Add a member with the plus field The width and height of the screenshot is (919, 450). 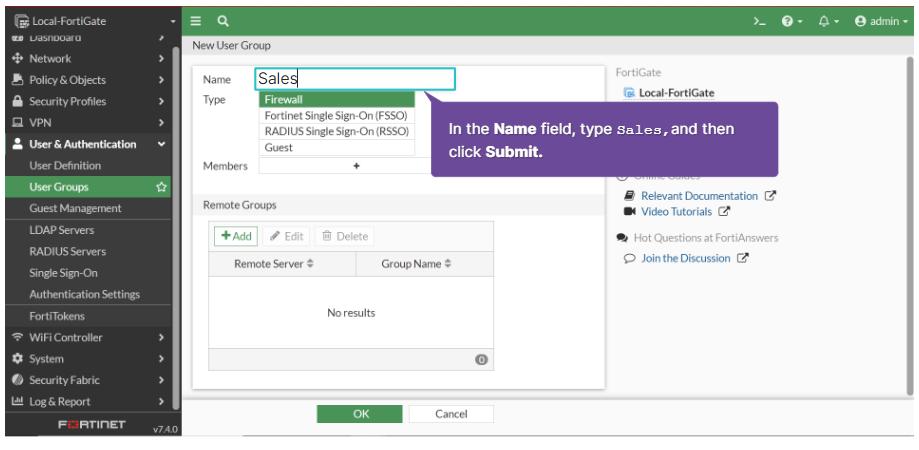coord(356,166)
